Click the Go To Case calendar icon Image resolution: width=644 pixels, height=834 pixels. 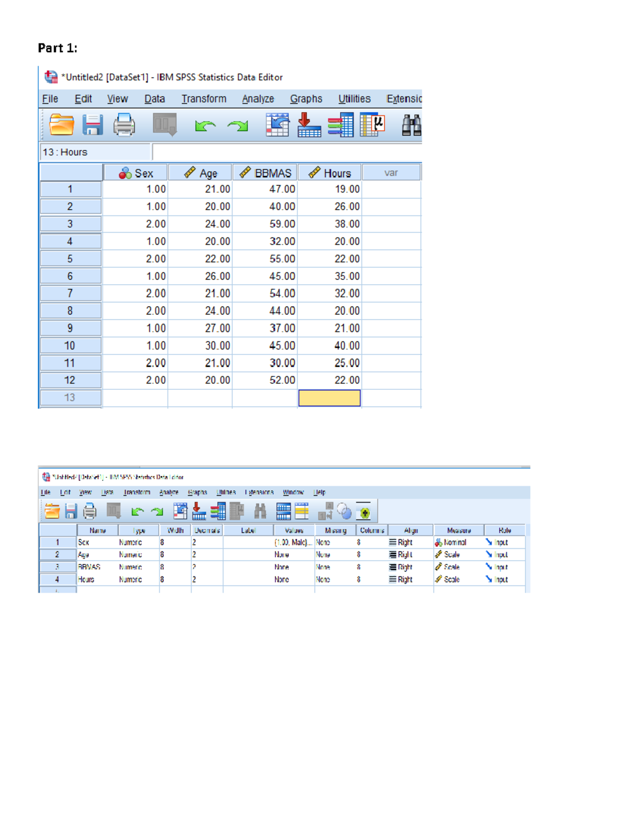click(277, 124)
